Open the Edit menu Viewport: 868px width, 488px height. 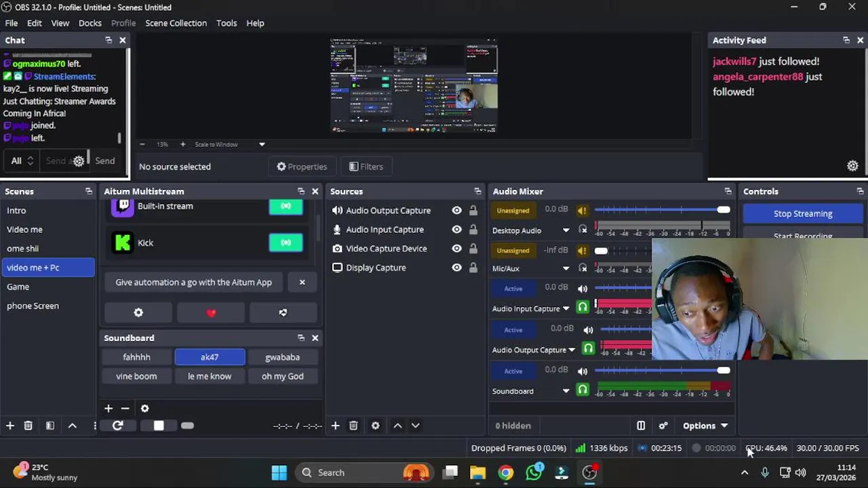(35, 23)
